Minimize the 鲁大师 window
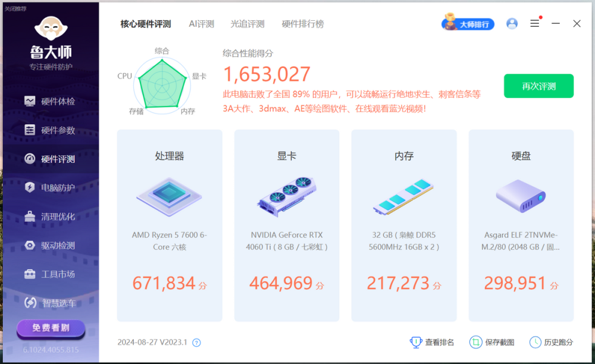The image size is (595, 364). tap(556, 24)
